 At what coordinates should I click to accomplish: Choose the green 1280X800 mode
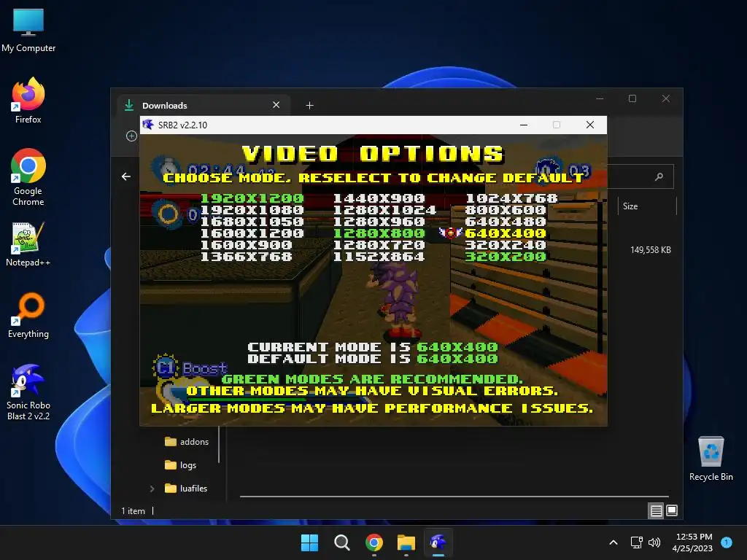click(x=379, y=233)
